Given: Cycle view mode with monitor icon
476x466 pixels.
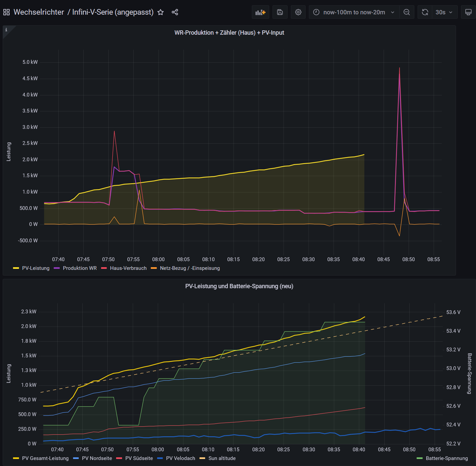Looking at the screenshot, I should pos(468,12).
